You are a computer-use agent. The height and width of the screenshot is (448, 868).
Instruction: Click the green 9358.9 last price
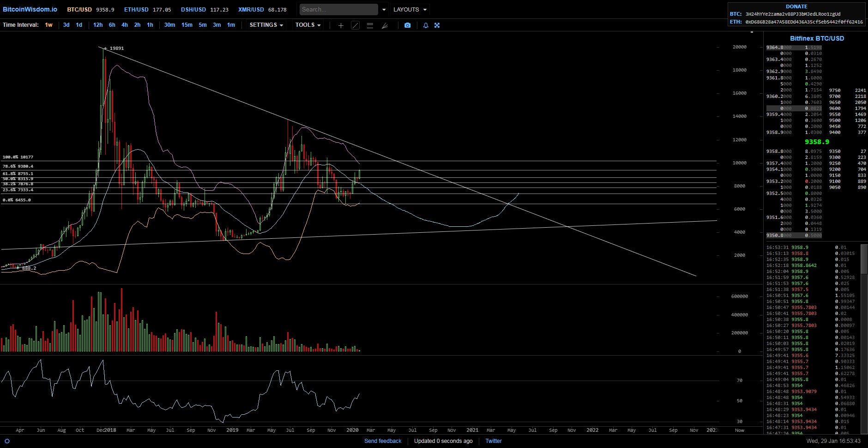[x=817, y=142]
